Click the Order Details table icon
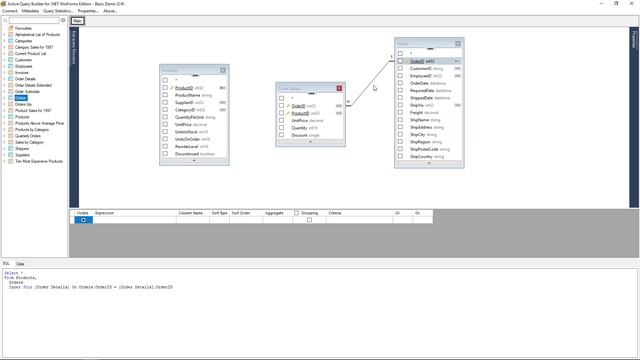The height and width of the screenshot is (360, 640). (x=11, y=79)
